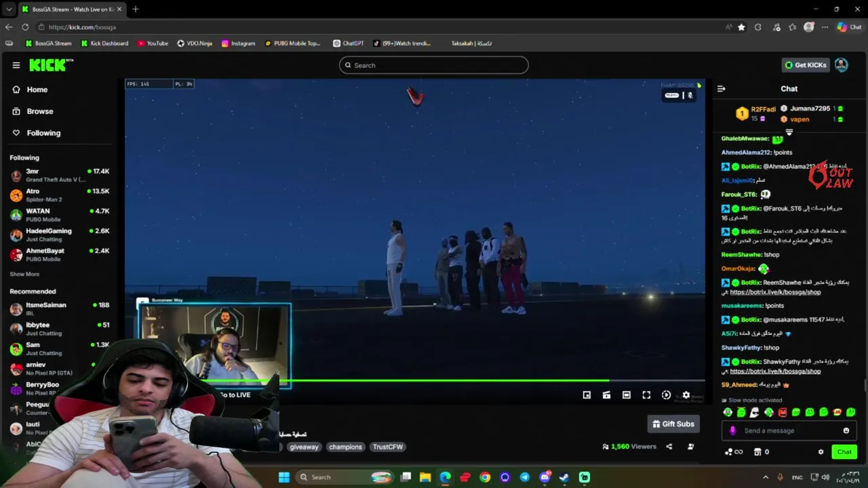Click the champions tag
The height and width of the screenshot is (488, 868).
[345, 447]
